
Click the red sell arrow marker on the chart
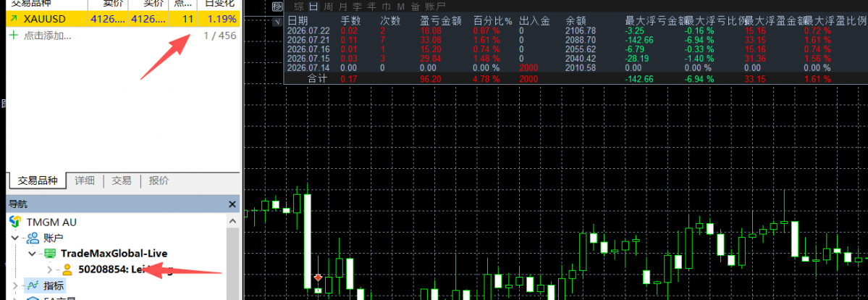click(319, 278)
